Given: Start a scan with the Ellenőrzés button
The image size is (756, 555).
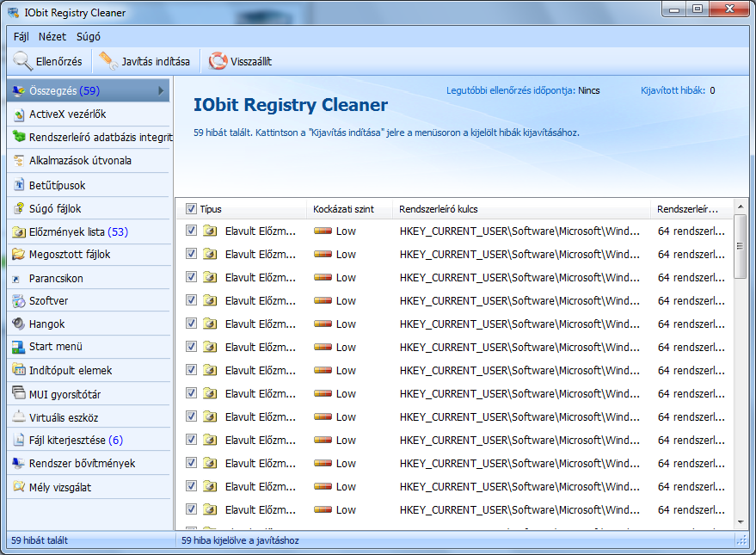Looking at the screenshot, I should (47, 61).
